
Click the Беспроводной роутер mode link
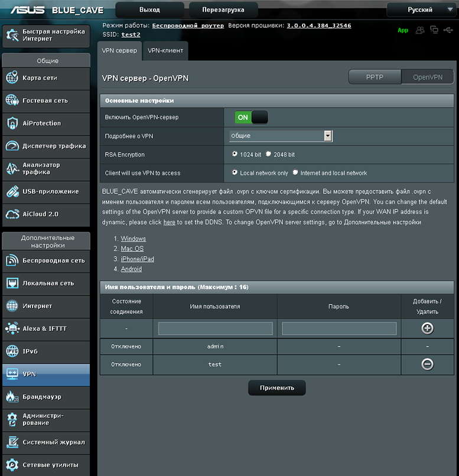[188, 25]
